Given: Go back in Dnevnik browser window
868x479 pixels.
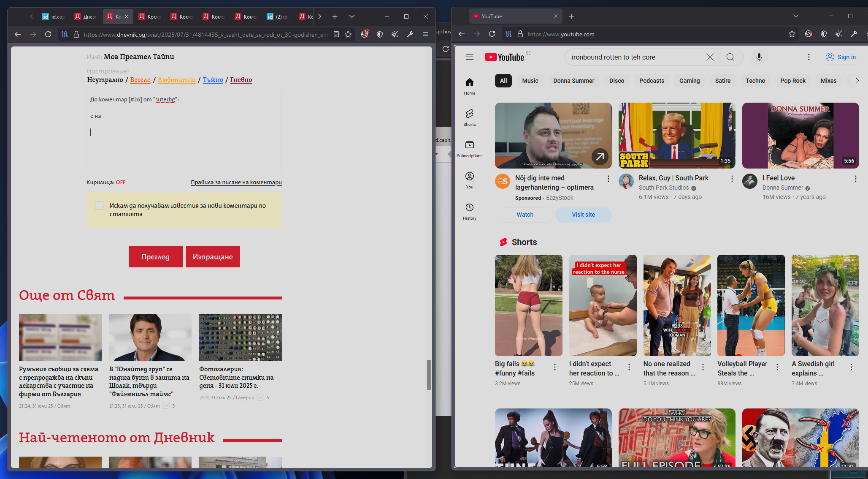Looking at the screenshot, I should click(x=18, y=34).
